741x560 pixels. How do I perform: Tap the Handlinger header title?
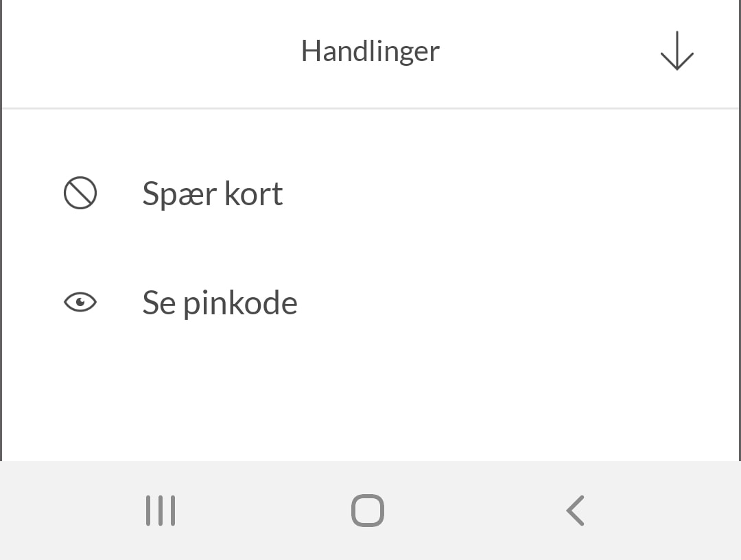[x=370, y=51]
